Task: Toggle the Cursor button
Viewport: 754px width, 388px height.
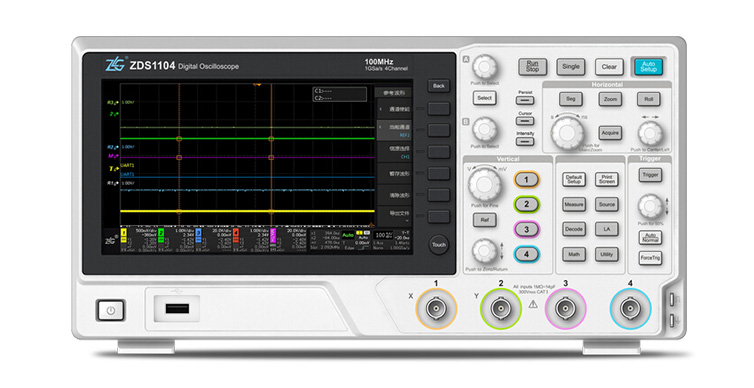Action: click(x=525, y=121)
